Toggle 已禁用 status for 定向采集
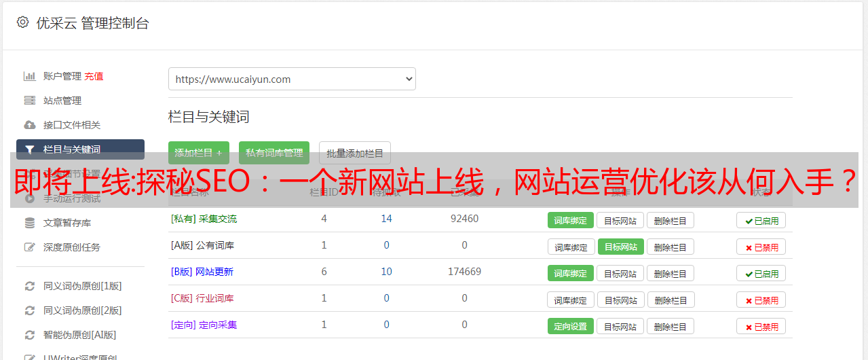This screenshot has height=360, width=868. pyautogui.click(x=761, y=326)
